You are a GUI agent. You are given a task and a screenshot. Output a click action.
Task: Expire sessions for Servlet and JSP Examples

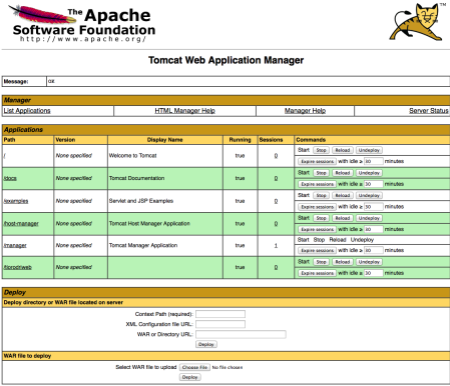tap(317, 207)
